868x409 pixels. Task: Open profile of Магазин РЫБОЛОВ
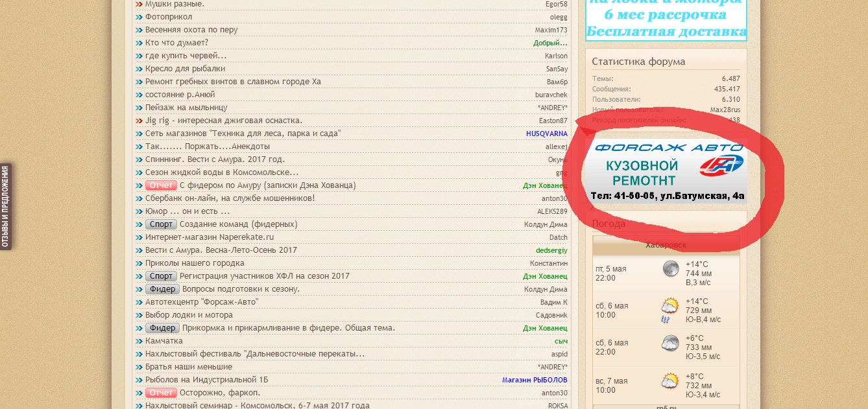pyautogui.click(x=535, y=380)
